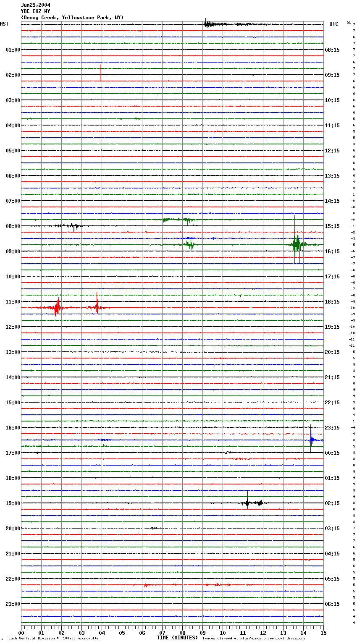Select the '08:00' MST hour label

[13, 226]
